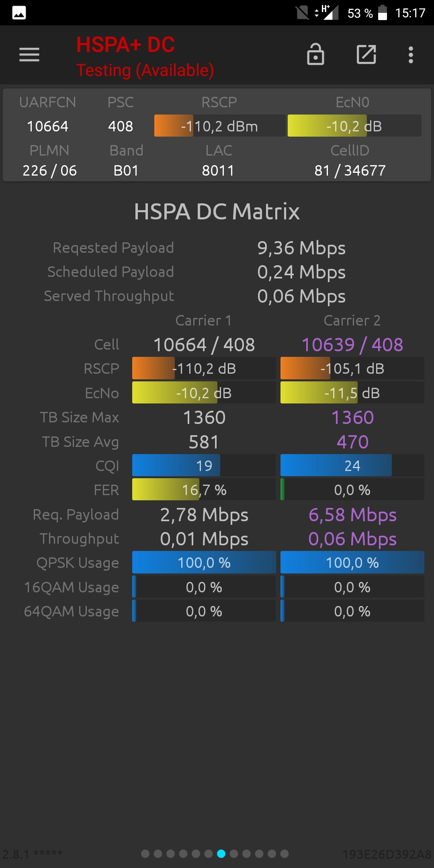Tap Carrier 2 QPSK Usage 100,0 % bar
The width and height of the screenshot is (434, 868).
[352, 562]
